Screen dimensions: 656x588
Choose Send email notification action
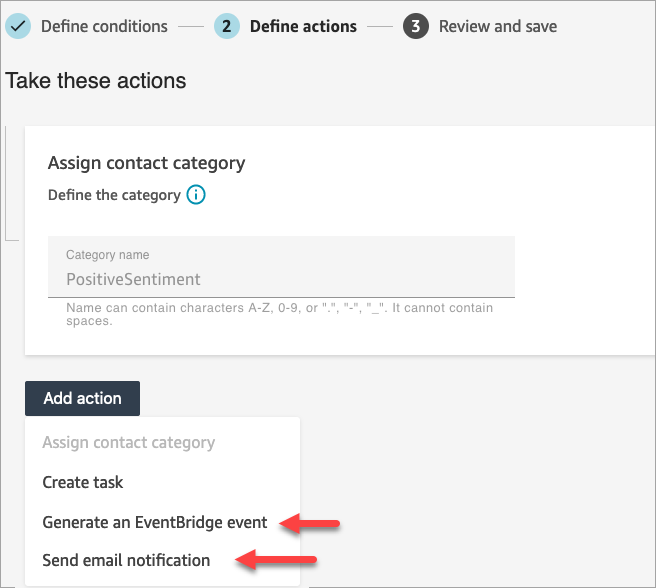[126, 560]
